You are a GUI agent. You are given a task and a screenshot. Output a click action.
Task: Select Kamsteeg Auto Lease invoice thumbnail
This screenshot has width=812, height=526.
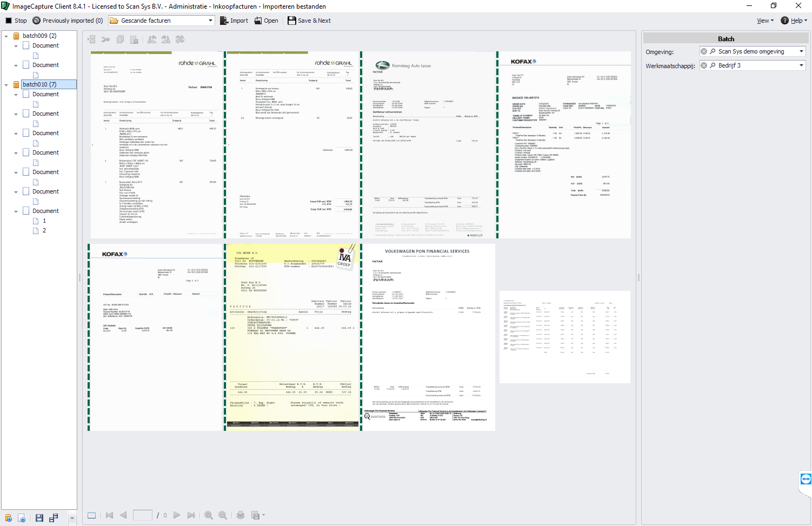(x=429, y=145)
